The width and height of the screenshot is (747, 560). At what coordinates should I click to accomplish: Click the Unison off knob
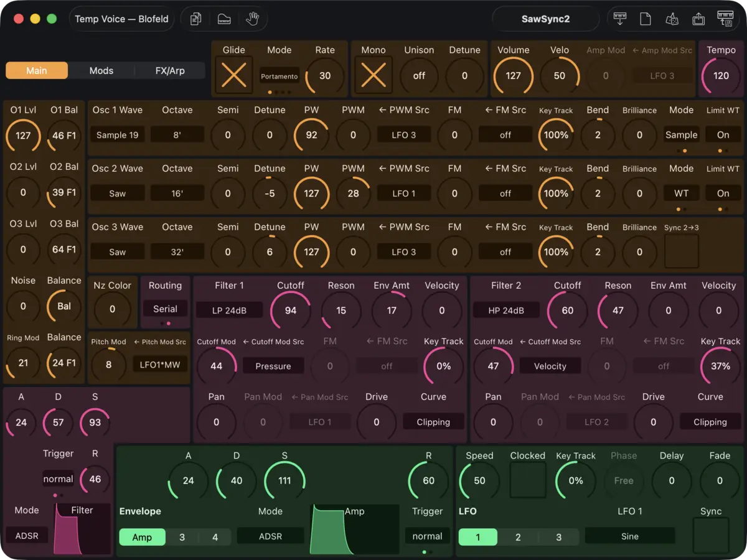(x=419, y=75)
